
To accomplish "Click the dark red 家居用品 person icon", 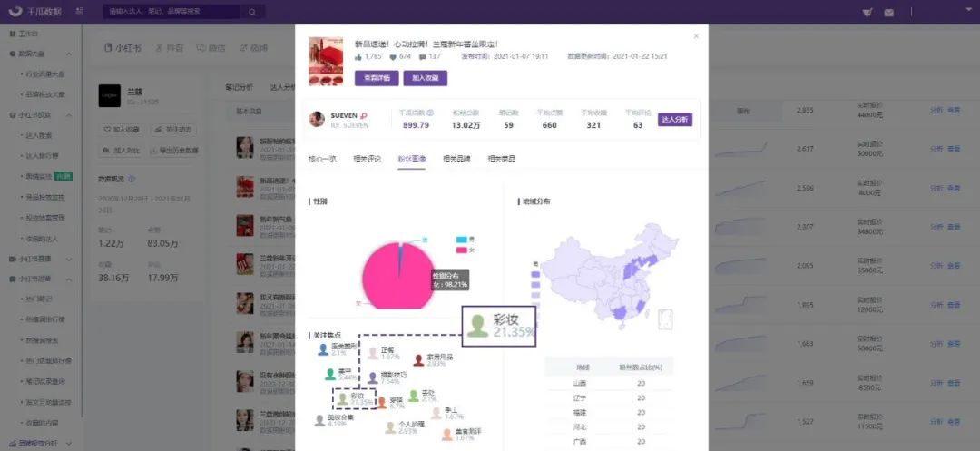I will 418,359.
